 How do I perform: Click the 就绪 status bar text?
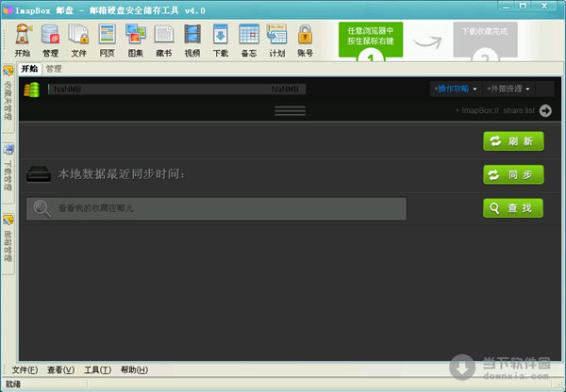[x=13, y=384]
